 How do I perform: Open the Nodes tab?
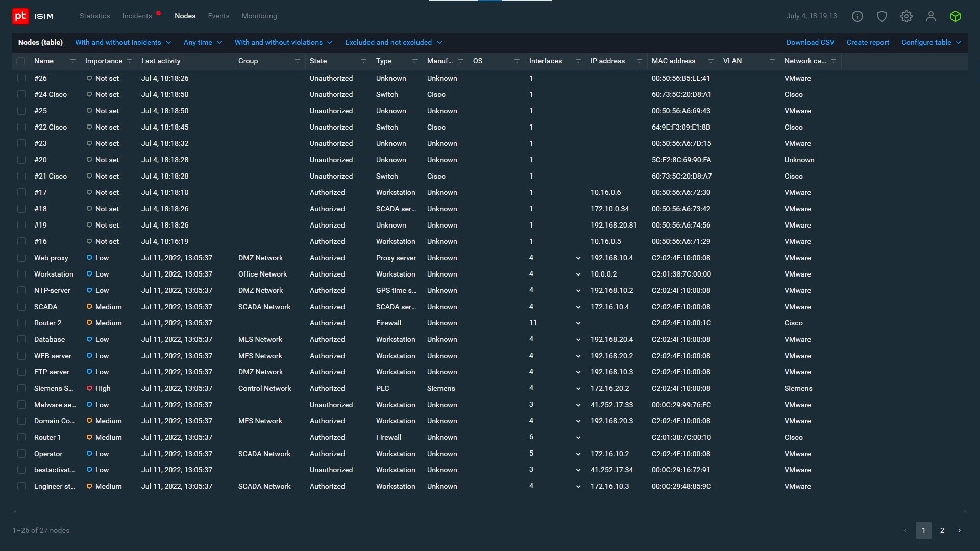pos(185,16)
